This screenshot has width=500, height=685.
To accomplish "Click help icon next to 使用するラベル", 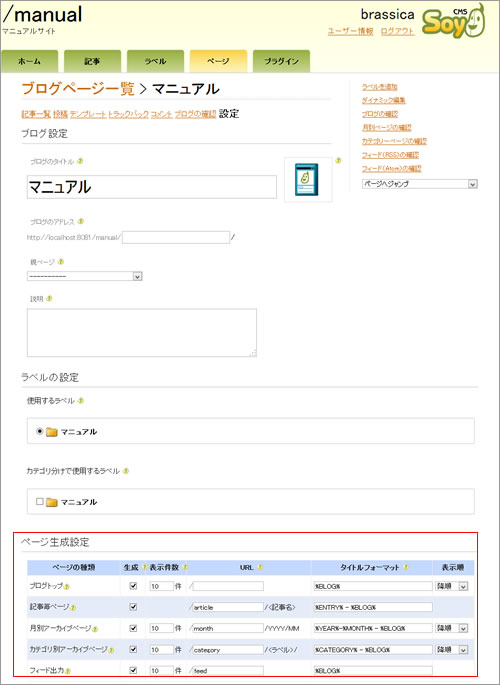I will [80, 401].
